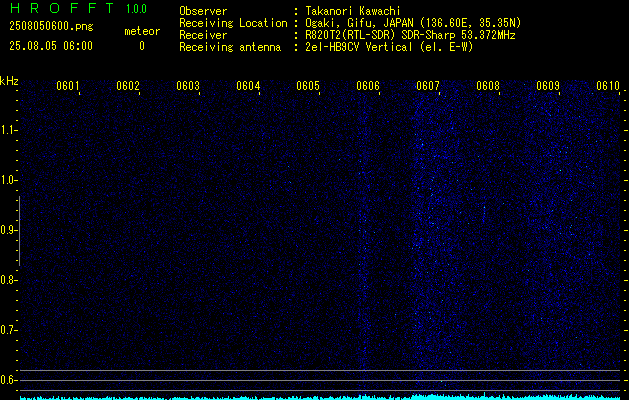This screenshot has height=400, width=629.
Task: Click the Receiving antenna label
Action: [x=230, y=47]
